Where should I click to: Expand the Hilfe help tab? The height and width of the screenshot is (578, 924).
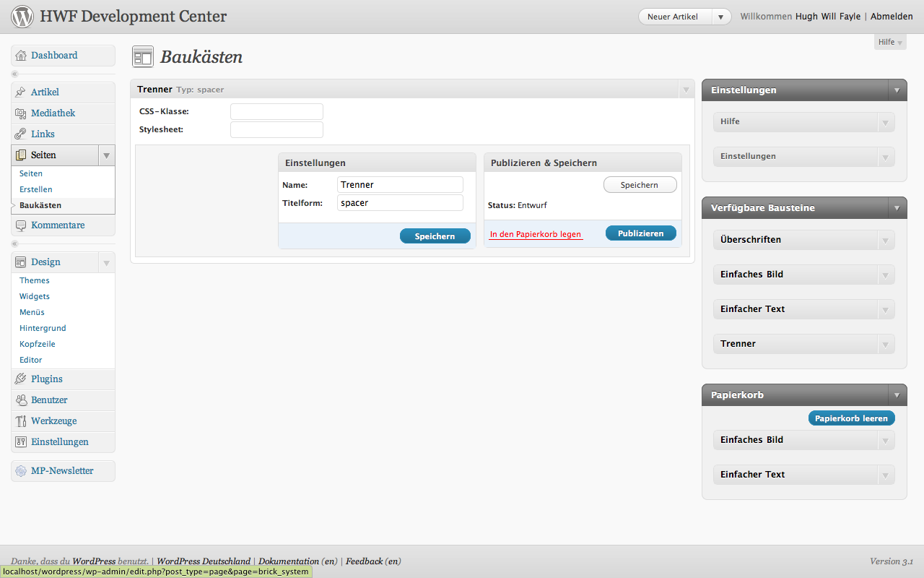[x=890, y=42]
